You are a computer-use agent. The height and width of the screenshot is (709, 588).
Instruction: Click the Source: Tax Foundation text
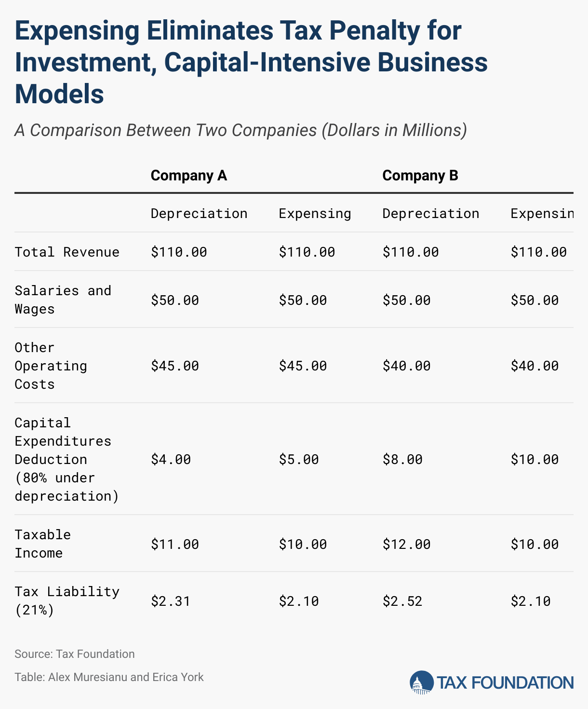coord(75,654)
